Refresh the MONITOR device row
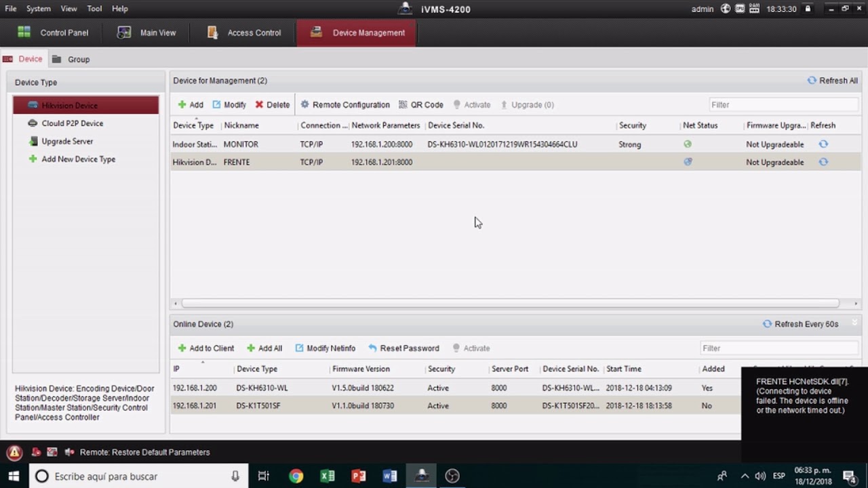 [823, 144]
